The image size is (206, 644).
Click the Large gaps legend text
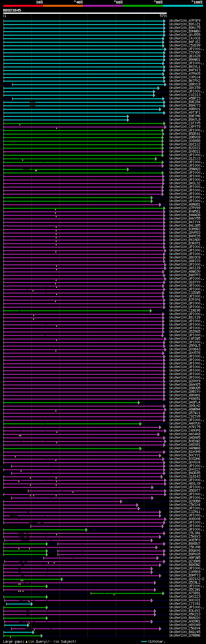pyautogui.click(x=40, y=641)
